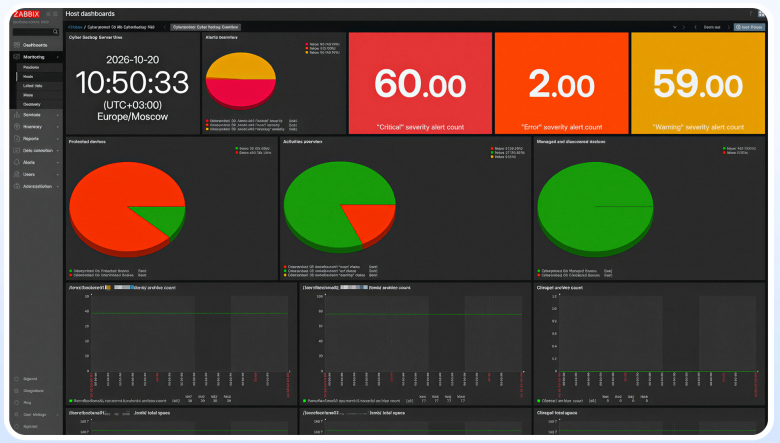Open the Help link in the sidebar
The width and height of the screenshot is (780, 443).
27,403
